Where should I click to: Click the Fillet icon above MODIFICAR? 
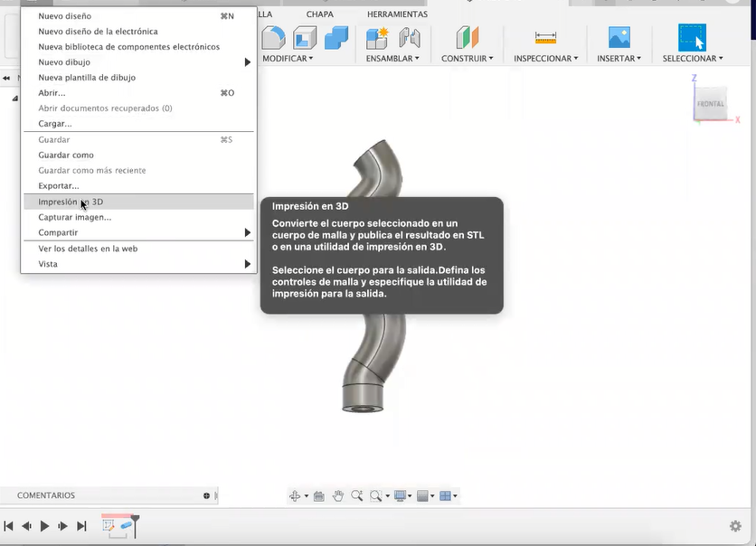click(273, 38)
